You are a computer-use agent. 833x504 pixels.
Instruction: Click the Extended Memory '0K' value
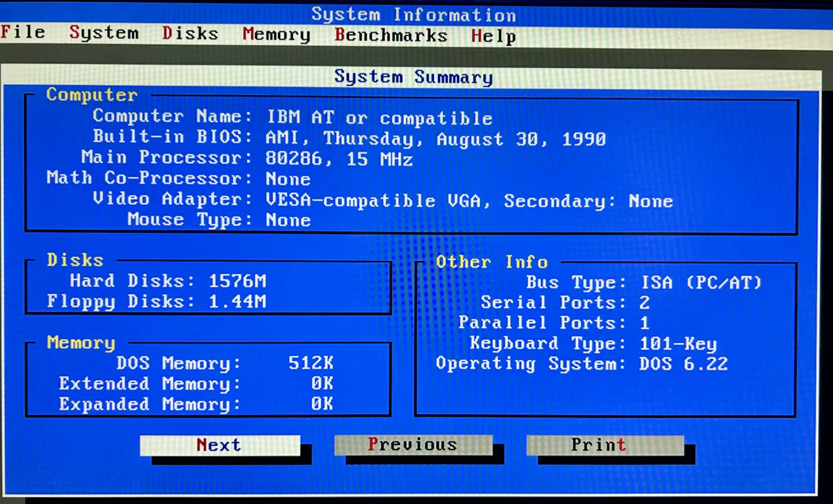coord(322,383)
